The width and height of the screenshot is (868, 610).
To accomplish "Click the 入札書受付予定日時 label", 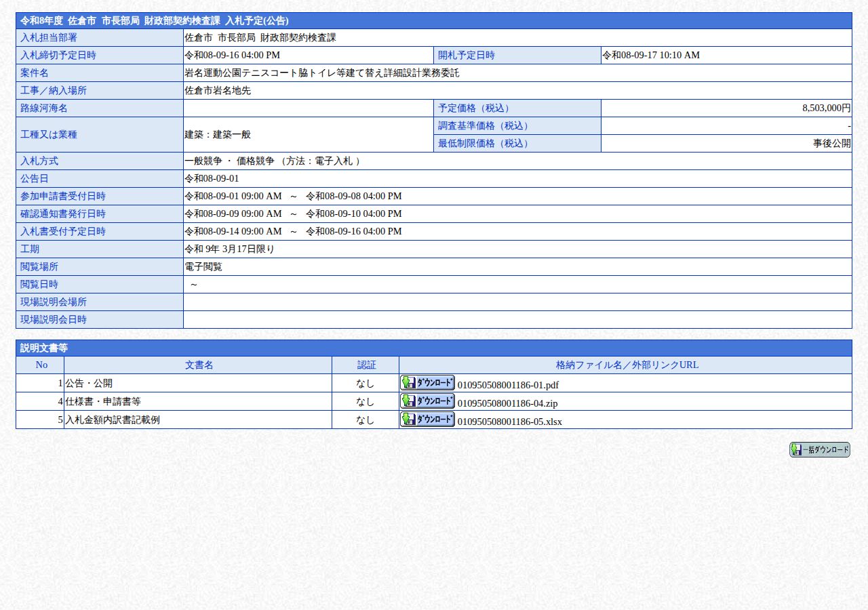I will 100,231.
